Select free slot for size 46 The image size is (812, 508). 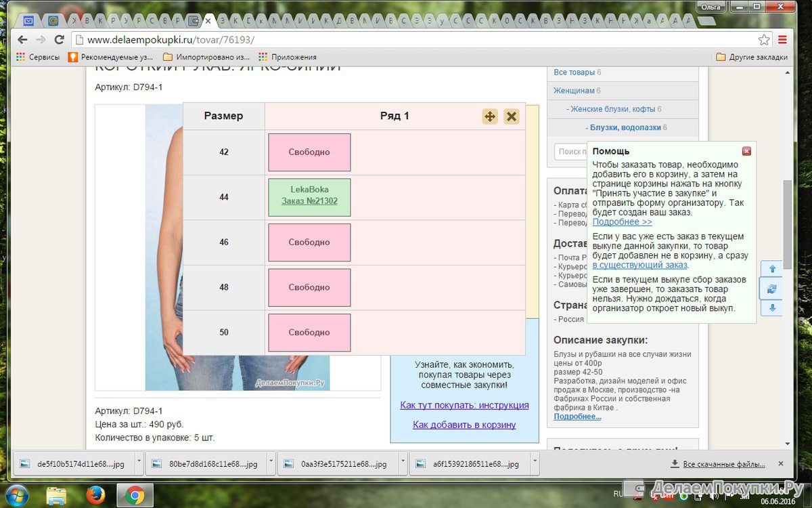(309, 242)
